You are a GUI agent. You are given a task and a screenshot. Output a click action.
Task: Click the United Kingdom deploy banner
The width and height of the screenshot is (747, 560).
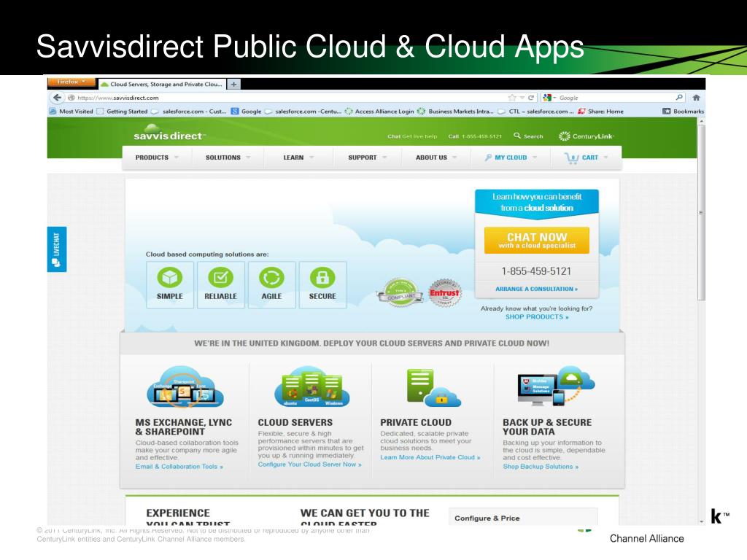[371, 343]
